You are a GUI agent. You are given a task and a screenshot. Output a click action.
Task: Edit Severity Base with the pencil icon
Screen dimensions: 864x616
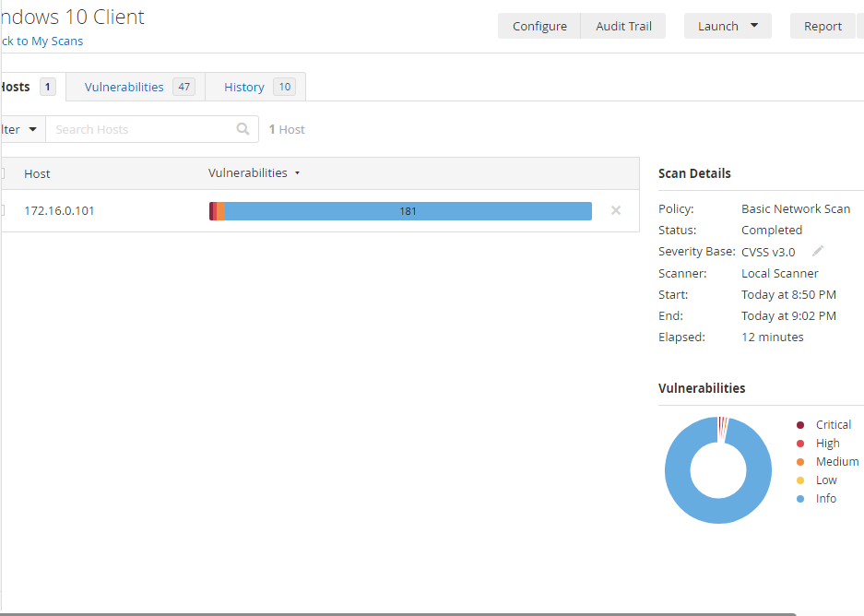click(x=818, y=251)
